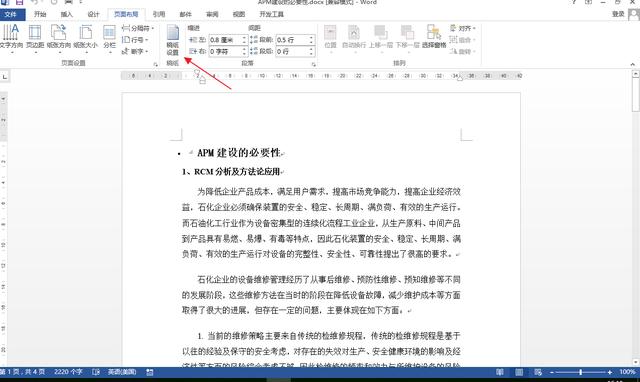Switch to the 插入 Insert tab

pos(67,14)
